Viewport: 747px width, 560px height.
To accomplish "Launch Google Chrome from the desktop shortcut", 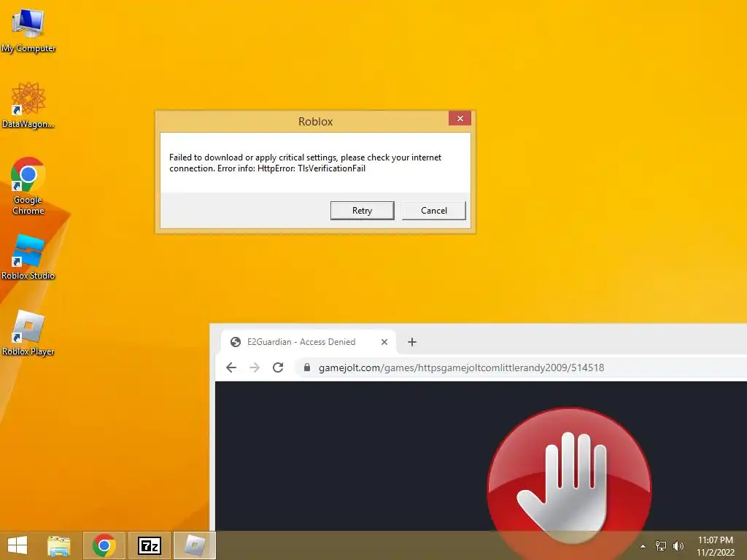I will pos(28,186).
